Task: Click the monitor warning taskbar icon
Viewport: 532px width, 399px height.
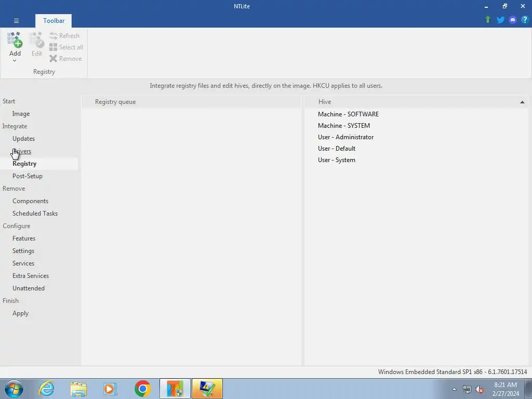Action: click(207, 389)
